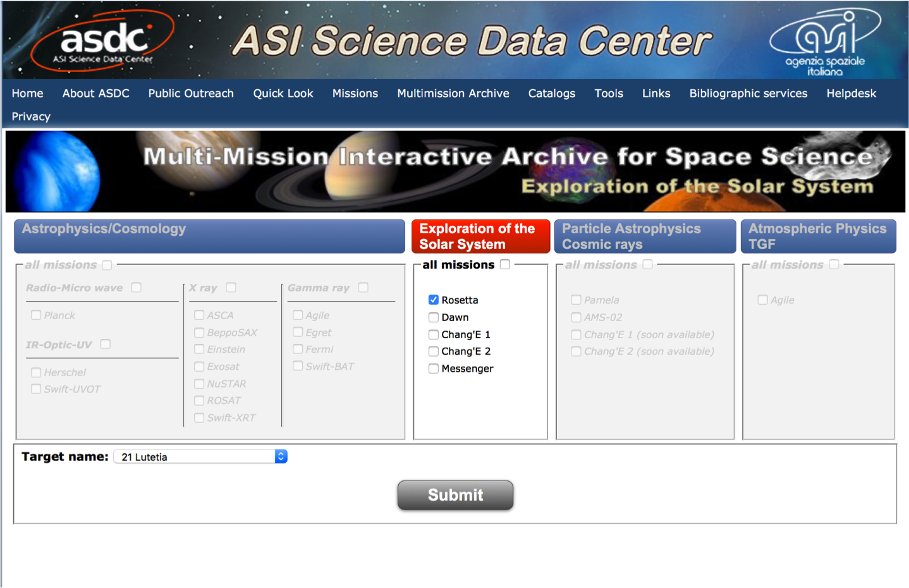Tick the ROSAT checkbox
Image resolution: width=909 pixels, height=588 pixels.
[x=199, y=400]
